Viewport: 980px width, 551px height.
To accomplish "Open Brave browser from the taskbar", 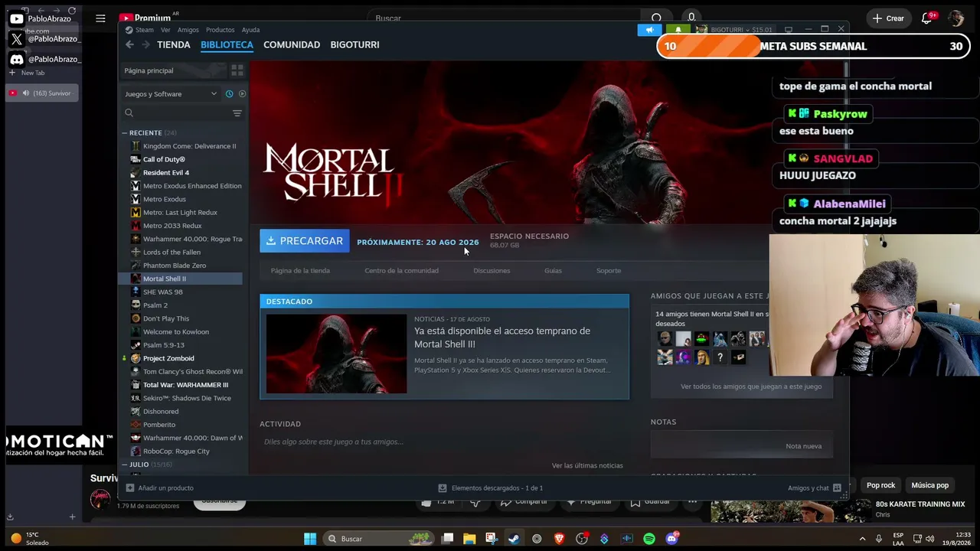I will pos(559,539).
